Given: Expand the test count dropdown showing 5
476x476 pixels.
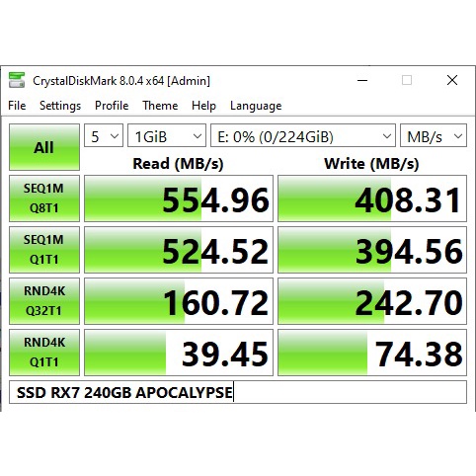Looking at the screenshot, I should [104, 135].
